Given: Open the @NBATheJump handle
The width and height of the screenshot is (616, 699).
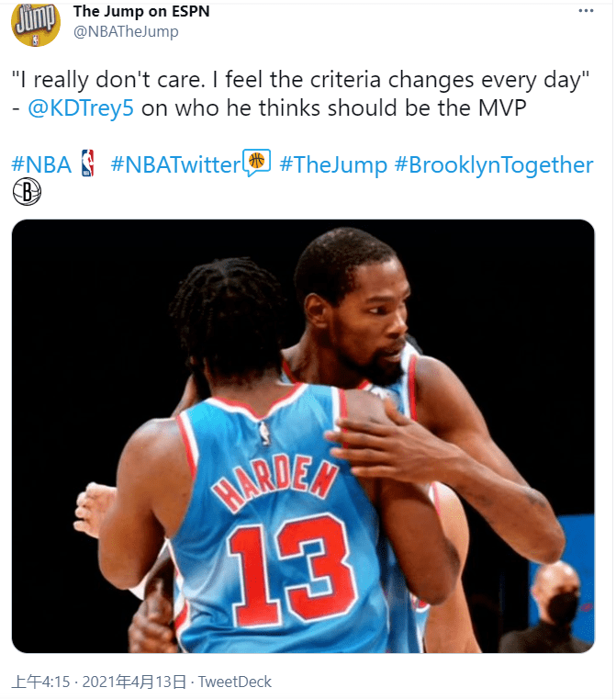Looking at the screenshot, I should pos(126,31).
